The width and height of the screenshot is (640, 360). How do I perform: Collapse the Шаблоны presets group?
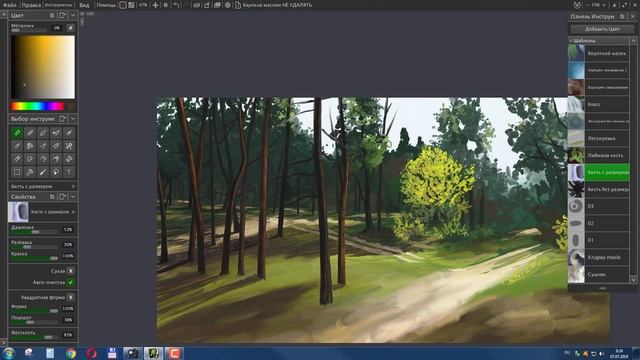tap(571, 41)
